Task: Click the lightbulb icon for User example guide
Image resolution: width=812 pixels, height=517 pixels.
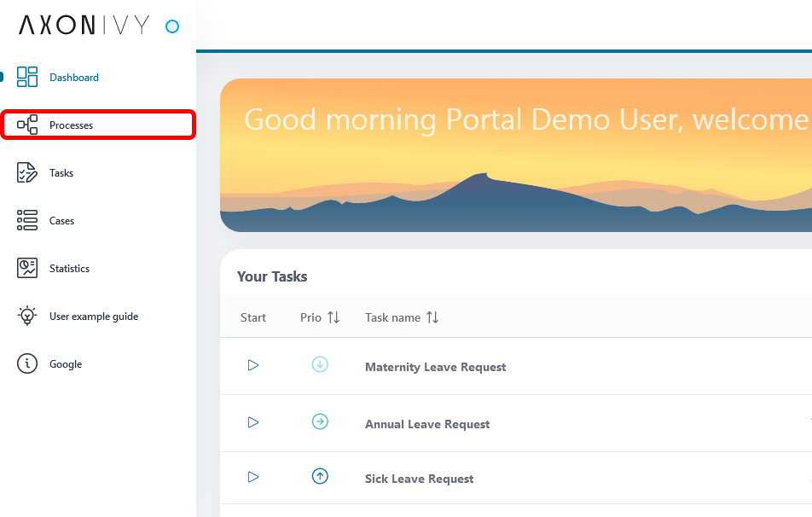Action: pos(27,316)
